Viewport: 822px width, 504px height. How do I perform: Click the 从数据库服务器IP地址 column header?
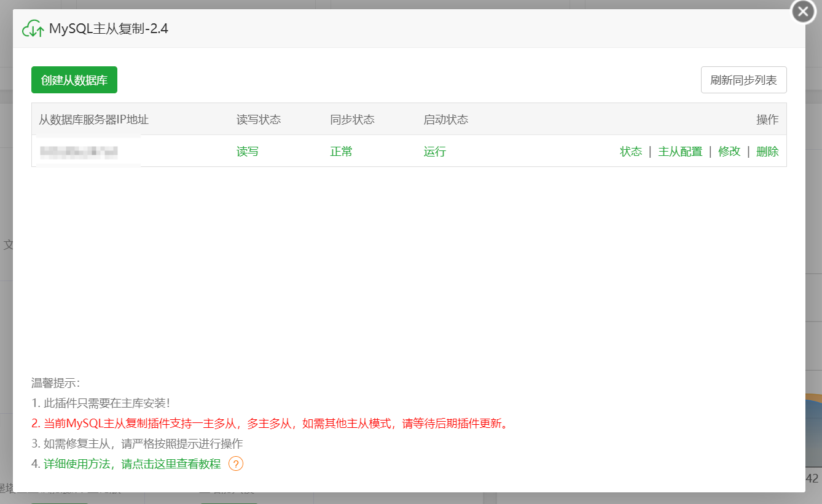coord(94,120)
